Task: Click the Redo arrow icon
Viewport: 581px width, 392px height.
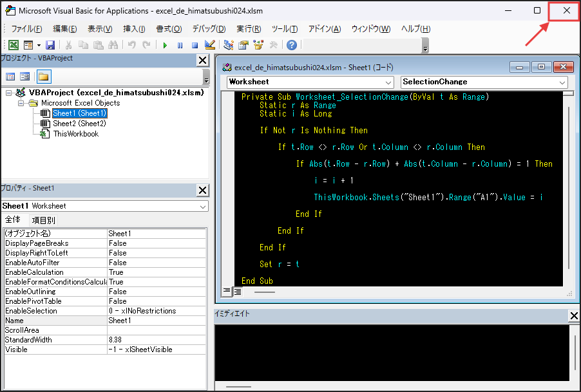Action: [146, 45]
